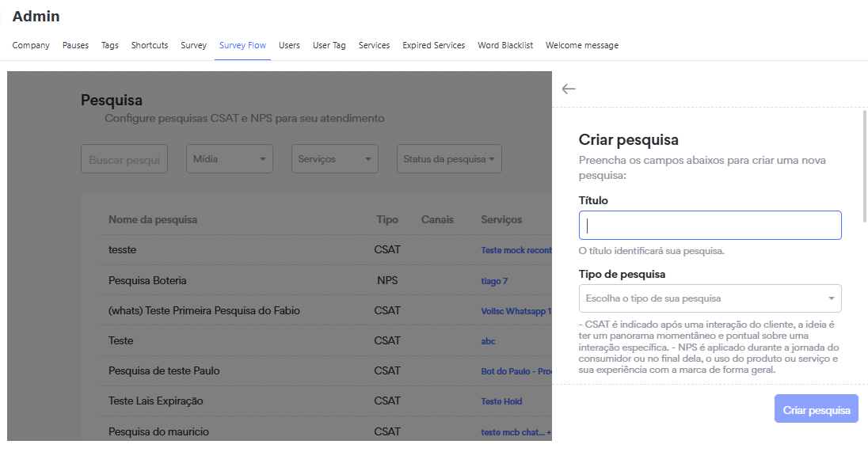
Task: Open the Mídia filter dropdown
Action: [229, 159]
